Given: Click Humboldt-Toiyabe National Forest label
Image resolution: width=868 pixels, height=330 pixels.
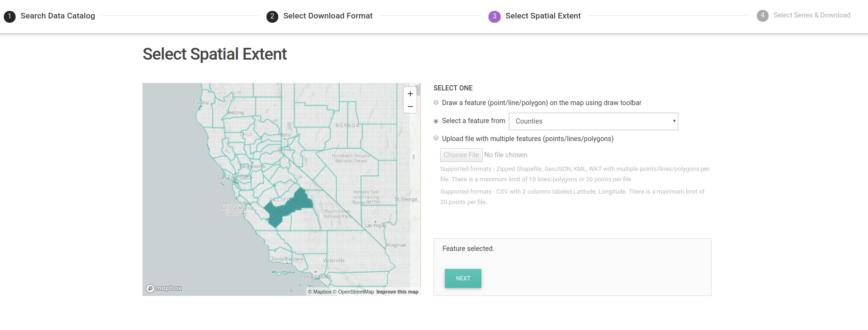Looking at the screenshot, I should click(351, 158).
